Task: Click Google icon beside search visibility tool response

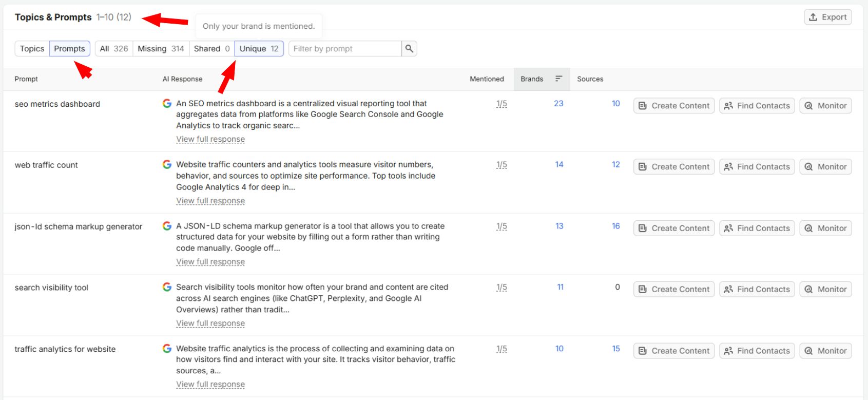Action: [167, 288]
